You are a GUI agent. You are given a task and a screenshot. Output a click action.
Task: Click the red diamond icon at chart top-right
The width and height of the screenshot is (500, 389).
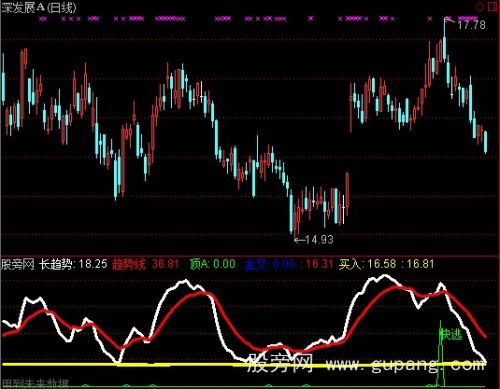480,7
